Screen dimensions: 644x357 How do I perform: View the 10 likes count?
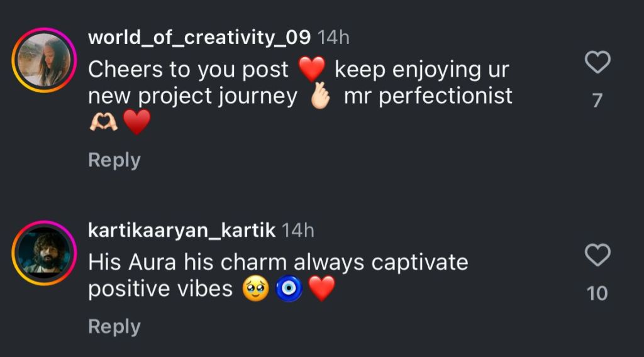pyautogui.click(x=597, y=294)
